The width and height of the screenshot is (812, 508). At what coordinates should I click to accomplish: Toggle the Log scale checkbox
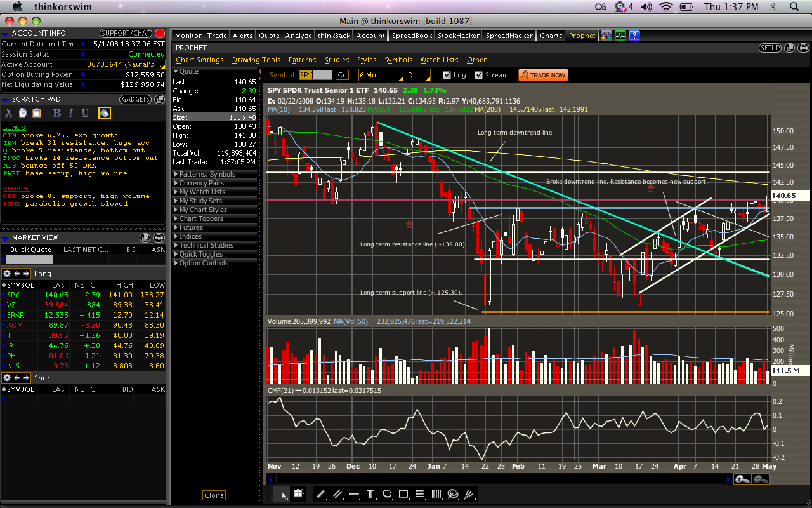[447, 75]
